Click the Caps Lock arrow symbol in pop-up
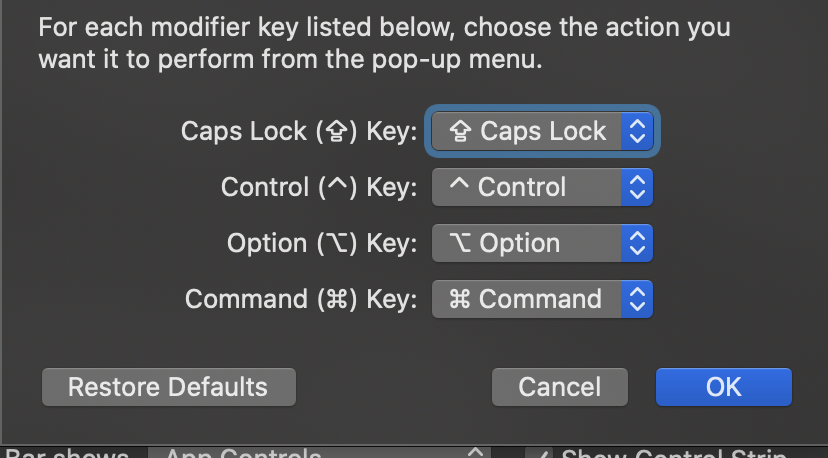 (x=462, y=131)
